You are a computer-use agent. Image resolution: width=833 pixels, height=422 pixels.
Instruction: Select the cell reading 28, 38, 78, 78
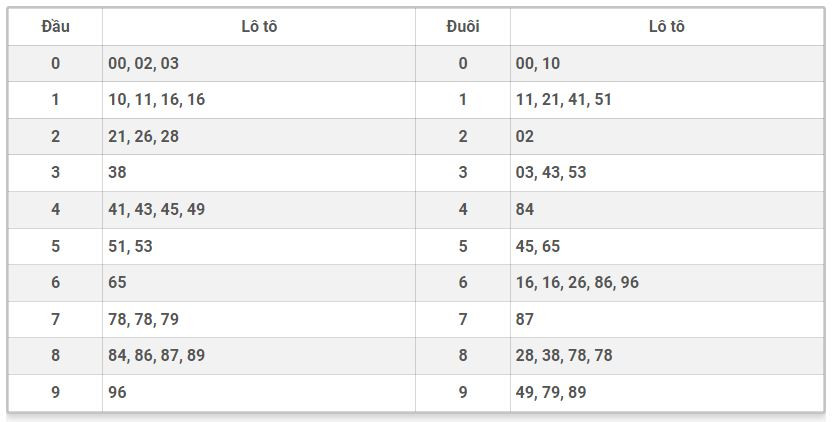click(564, 355)
